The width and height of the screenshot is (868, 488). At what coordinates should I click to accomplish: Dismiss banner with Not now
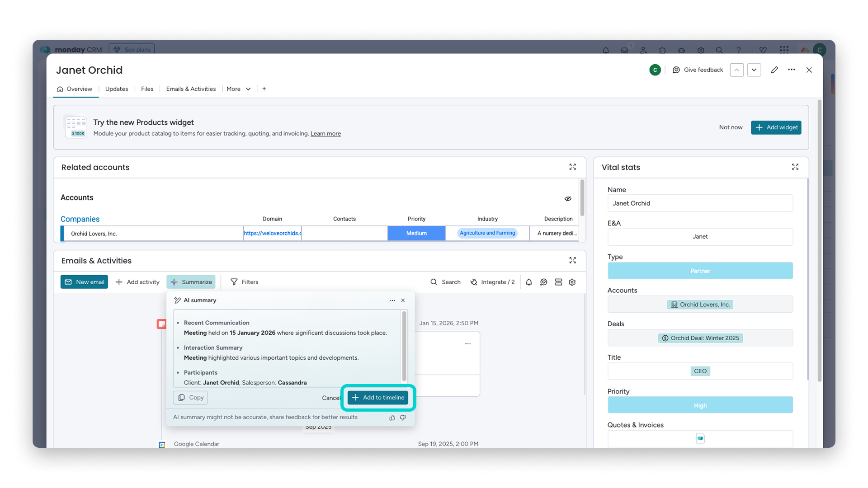click(731, 127)
